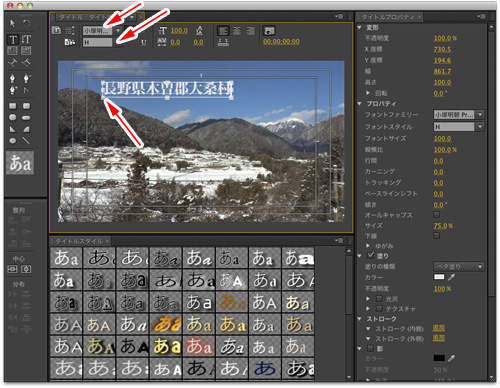The width and height of the screenshot is (500, 388).
Task: Open フォントスタイル dropdown in properties
Action: [458, 127]
